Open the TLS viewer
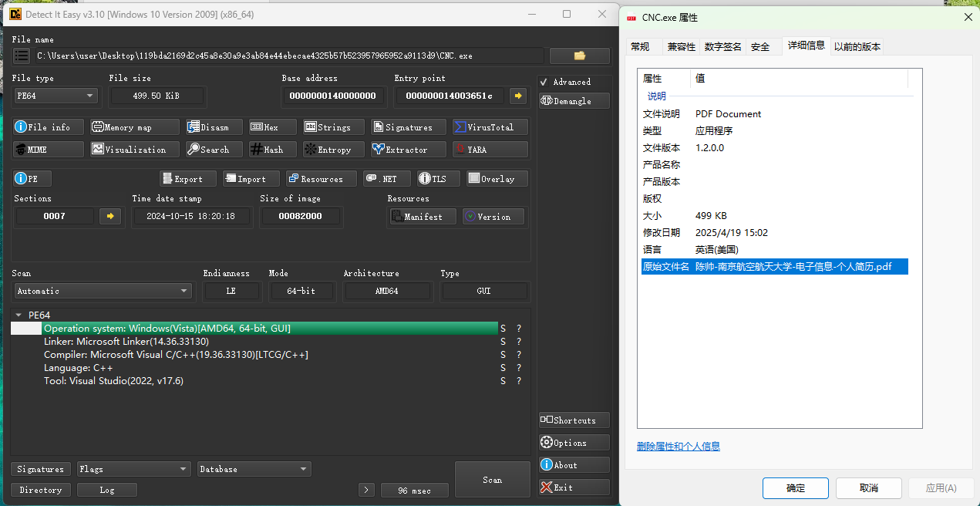Screen dimensions: 980x506 439,179
